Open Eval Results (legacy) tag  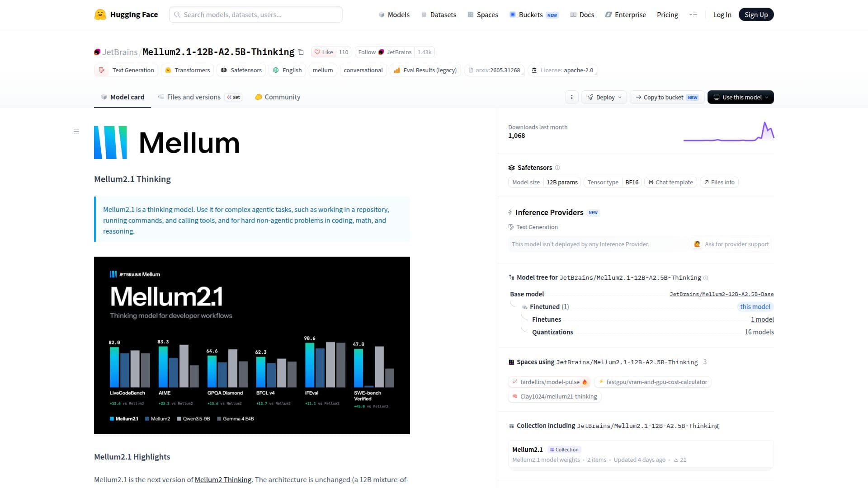pyautogui.click(x=425, y=70)
